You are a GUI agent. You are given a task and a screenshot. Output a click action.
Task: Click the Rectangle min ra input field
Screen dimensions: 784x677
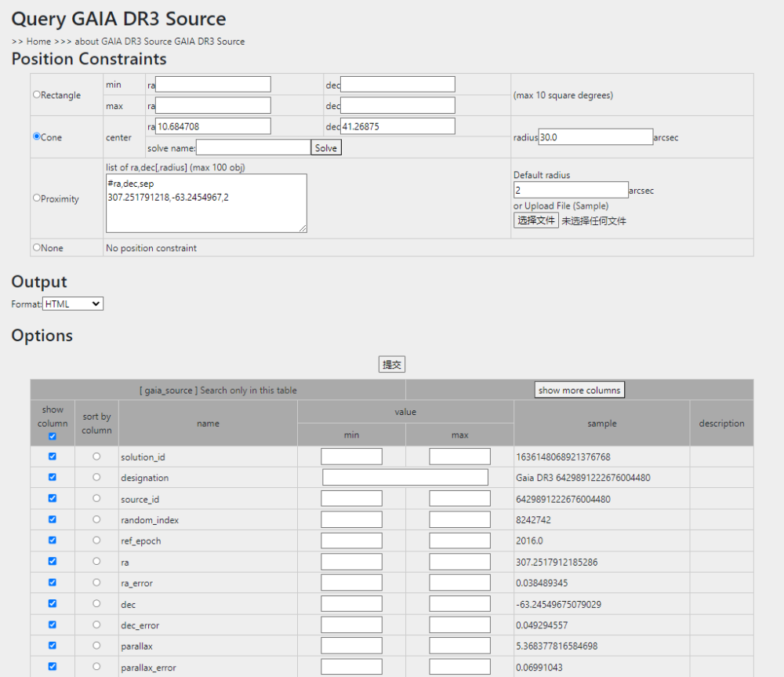(x=213, y=84)
